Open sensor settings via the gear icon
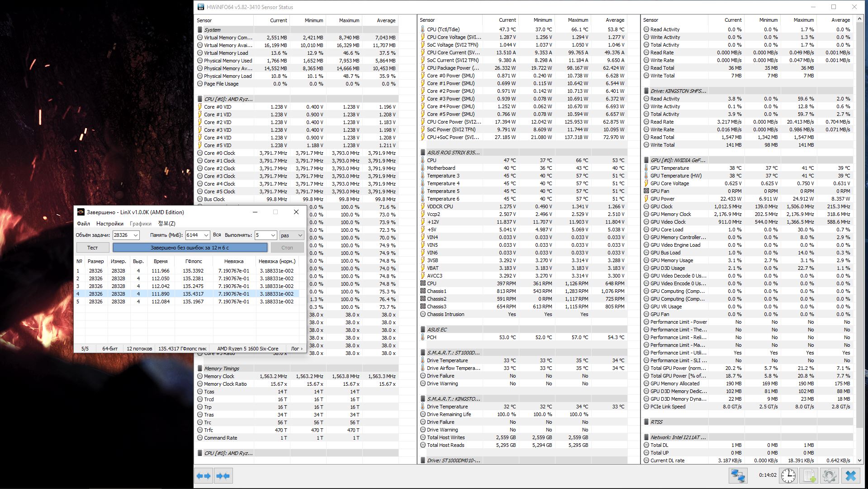 [x=829, y=476]
